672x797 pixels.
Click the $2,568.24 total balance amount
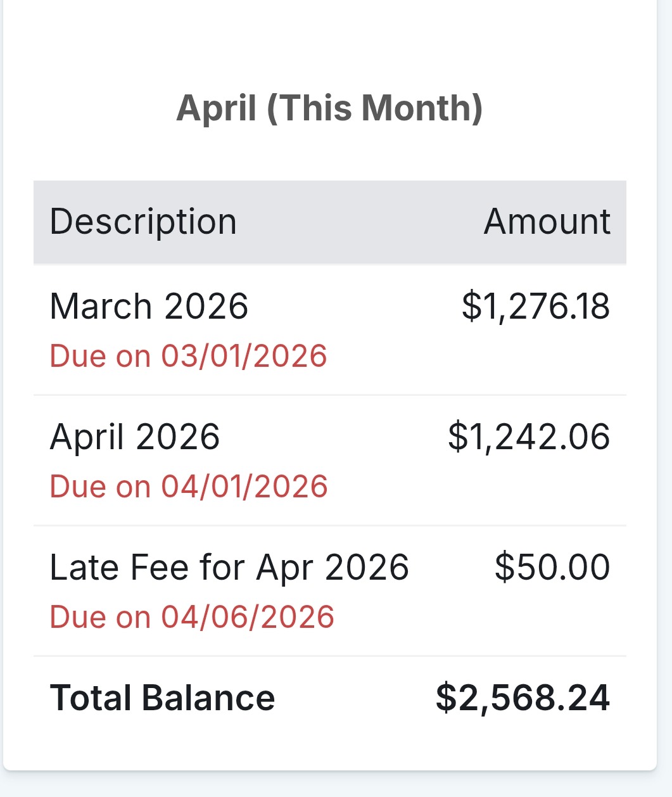click(x=523, y=698)
